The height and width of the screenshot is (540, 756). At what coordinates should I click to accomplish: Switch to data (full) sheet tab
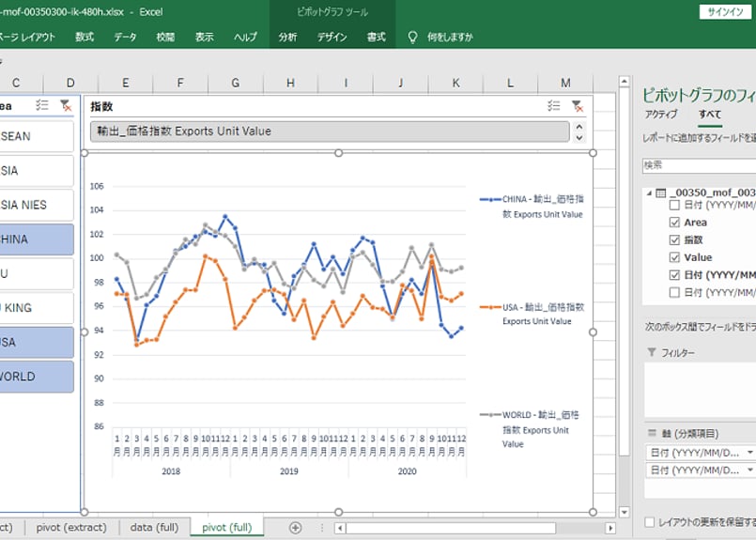click(x=154, y=528)
